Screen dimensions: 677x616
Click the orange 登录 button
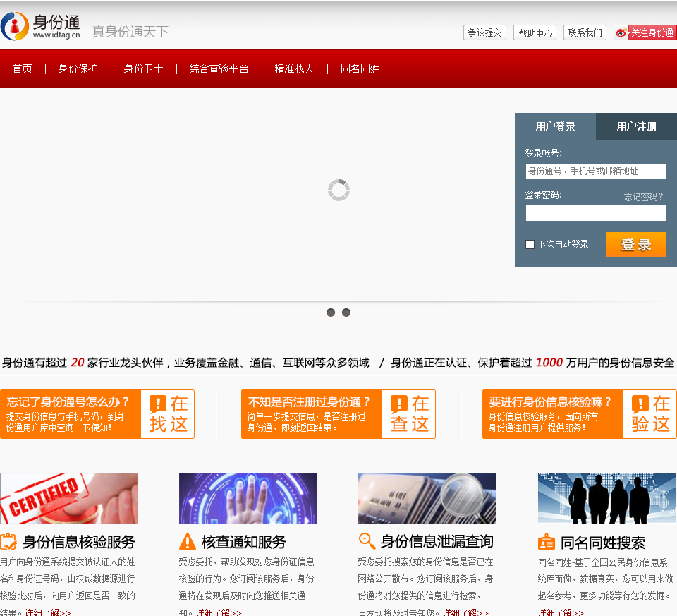[x=635, y=245]
